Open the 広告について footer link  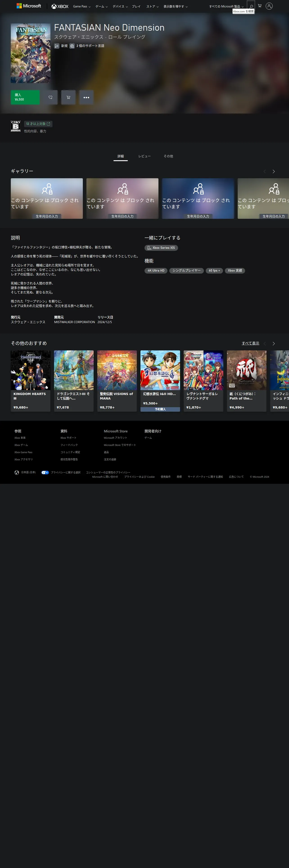pyautogui.click(x=236, y=477)
